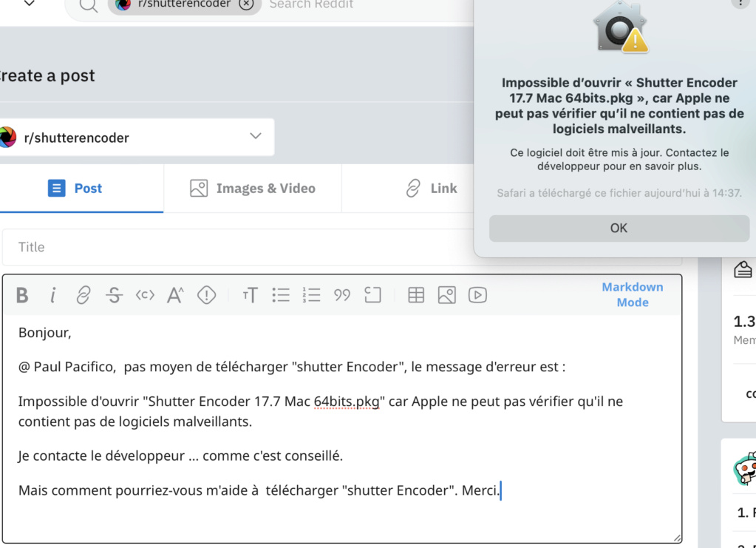Insert a numbered list
The width and height of the screenshot is (756, 548).
[x=311, y=295]
